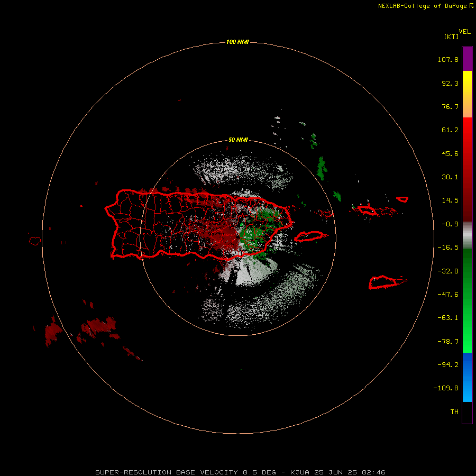476x476 pixels.
Task: Click the 30.1 velocity scale value
Action: [450, 177]
